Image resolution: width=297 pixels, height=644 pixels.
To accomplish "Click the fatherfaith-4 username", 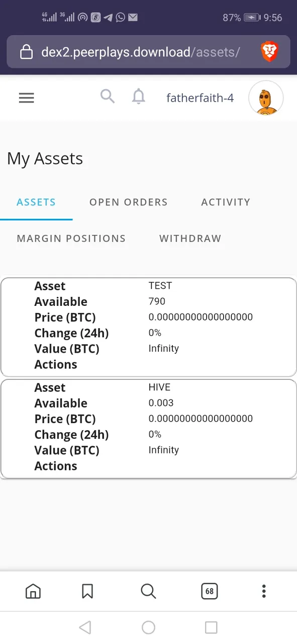I will point(200,98).
